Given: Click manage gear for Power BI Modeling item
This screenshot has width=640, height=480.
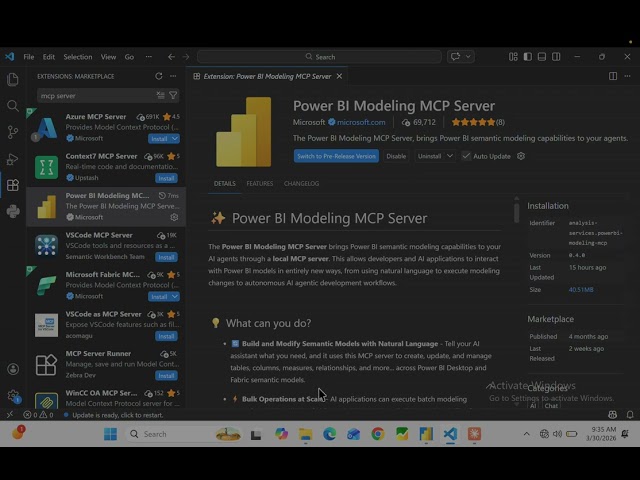Looking at the screenshot, I should point(174,217).
